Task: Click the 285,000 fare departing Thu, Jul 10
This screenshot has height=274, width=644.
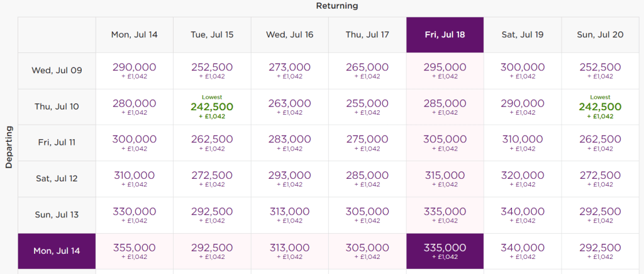Action: pyautogui.click(x=445, y=107)
